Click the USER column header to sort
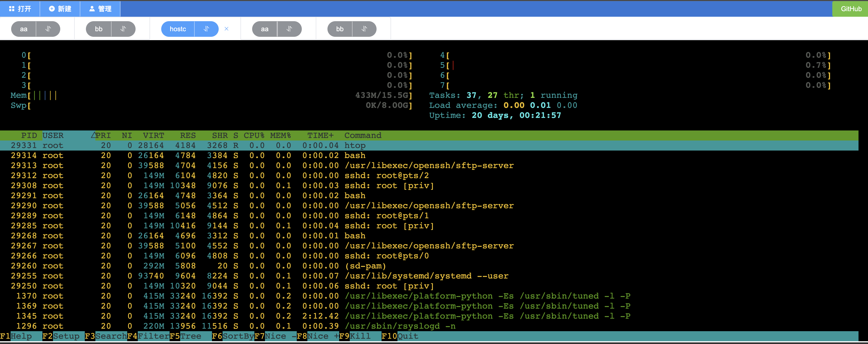Image resolution: width=868 pixels, height=344 pixels. point(53,135)
